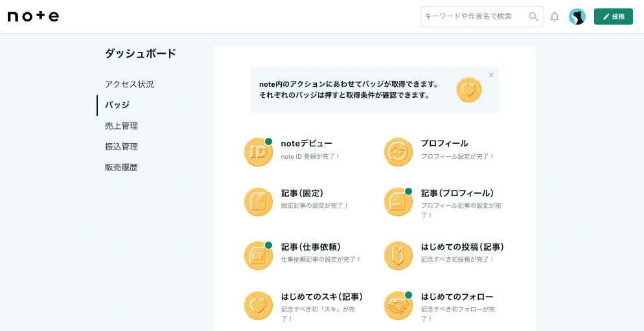Click the ダッシュボード heading

141,53
